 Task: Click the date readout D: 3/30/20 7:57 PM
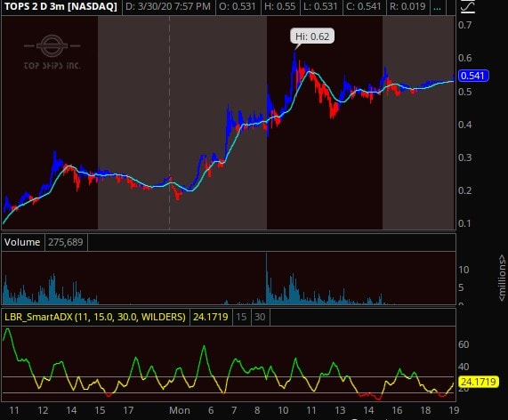click(168, 6)
